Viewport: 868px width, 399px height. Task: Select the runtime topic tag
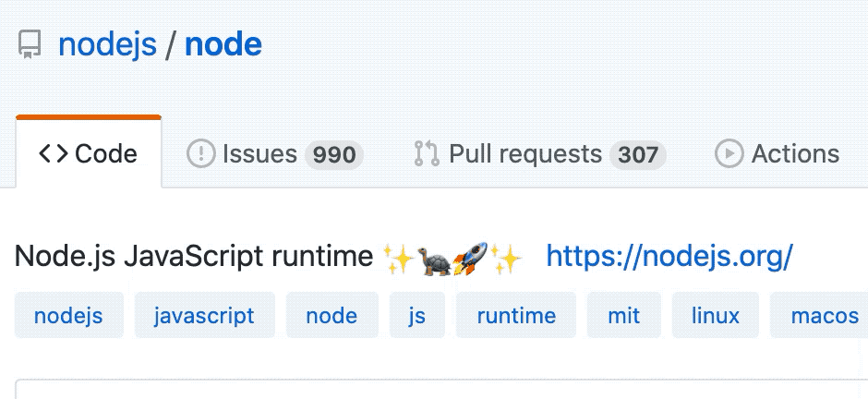(x=516, y=316)
